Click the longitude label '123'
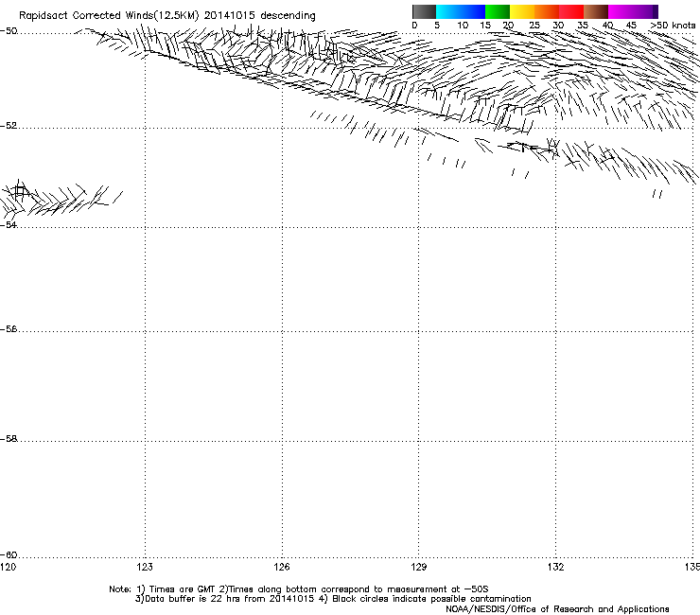 pyautogui.click(x=145, y=567)
